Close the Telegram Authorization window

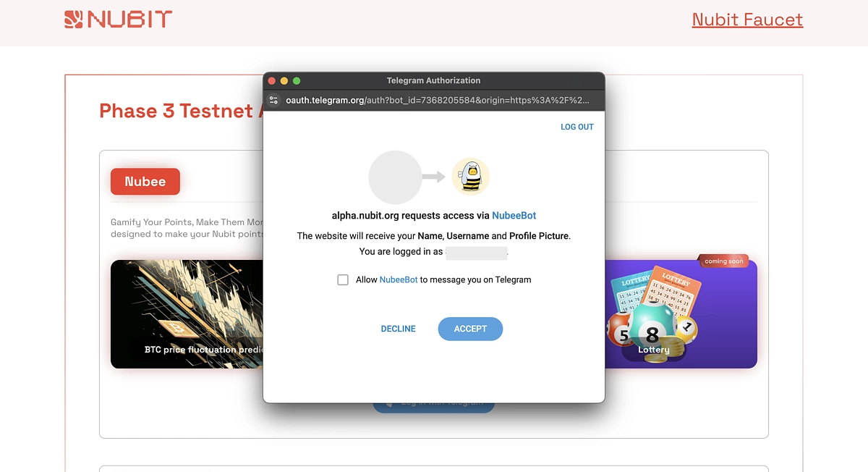pos(272,81)
